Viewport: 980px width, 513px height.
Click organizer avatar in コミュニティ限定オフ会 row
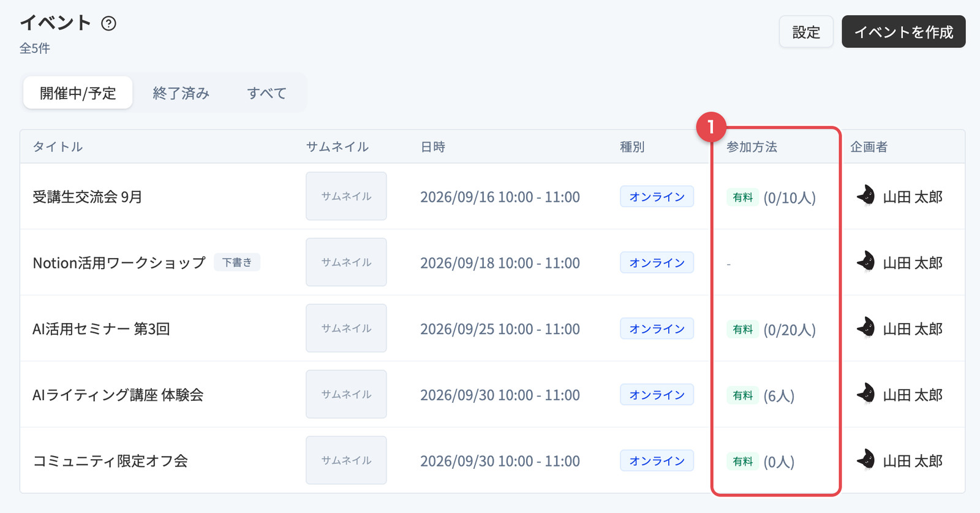866,460
